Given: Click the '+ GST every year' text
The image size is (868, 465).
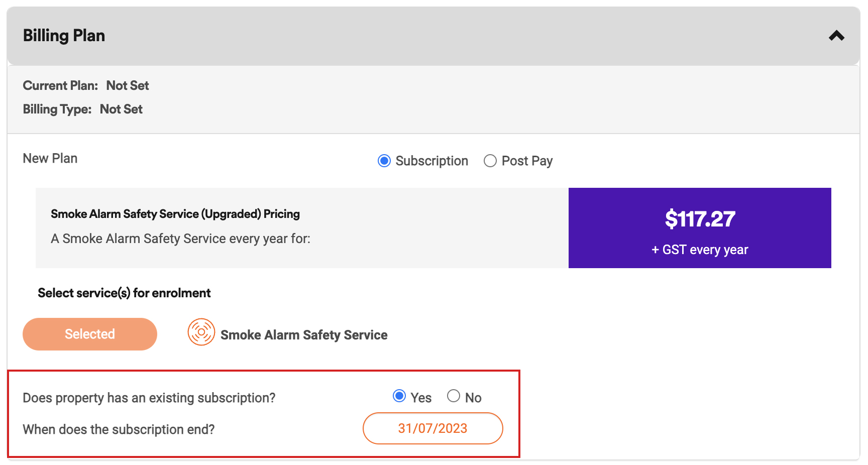Looking at the screenshot, I should click(700, 250).
